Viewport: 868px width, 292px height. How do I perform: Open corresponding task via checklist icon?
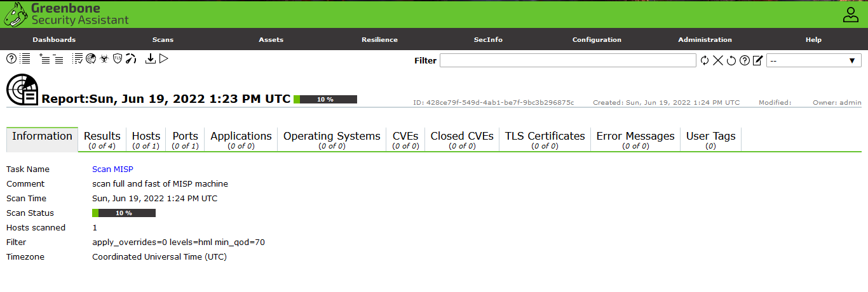click(x=78, y=58)
